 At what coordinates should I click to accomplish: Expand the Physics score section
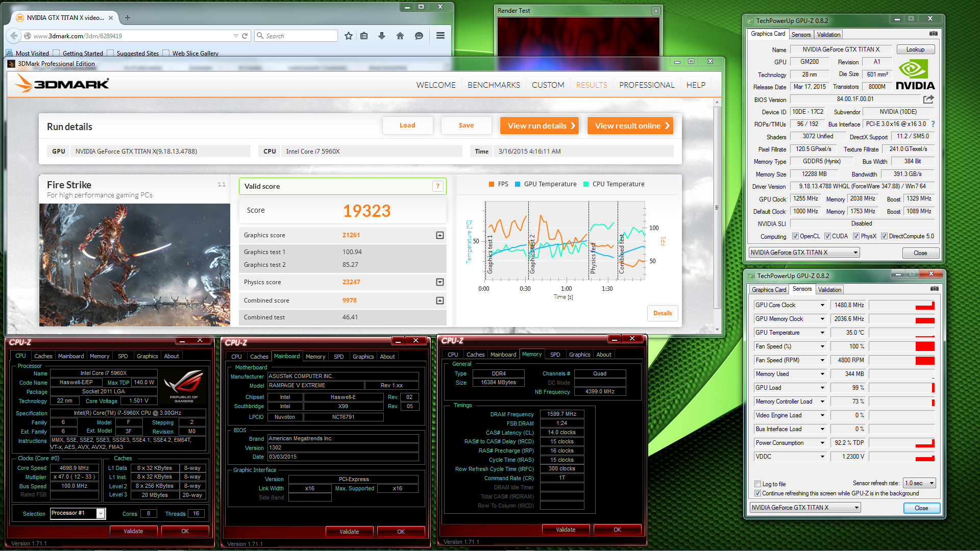click(440, 282)
